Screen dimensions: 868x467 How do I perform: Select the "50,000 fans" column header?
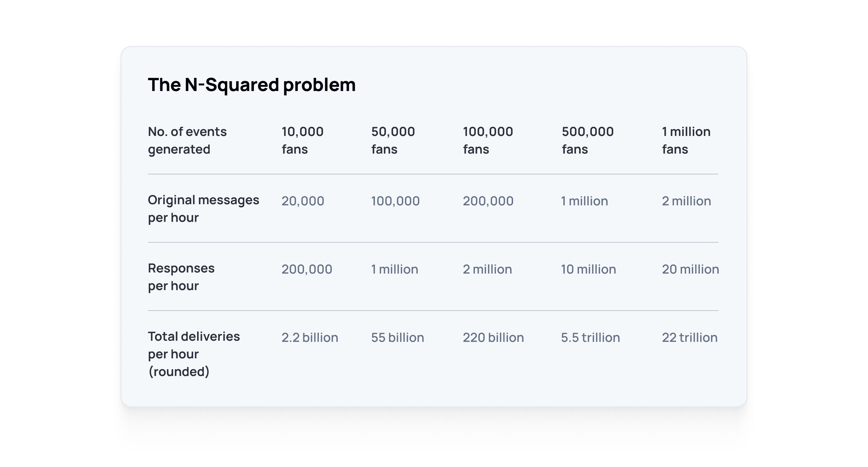point(393,140)
